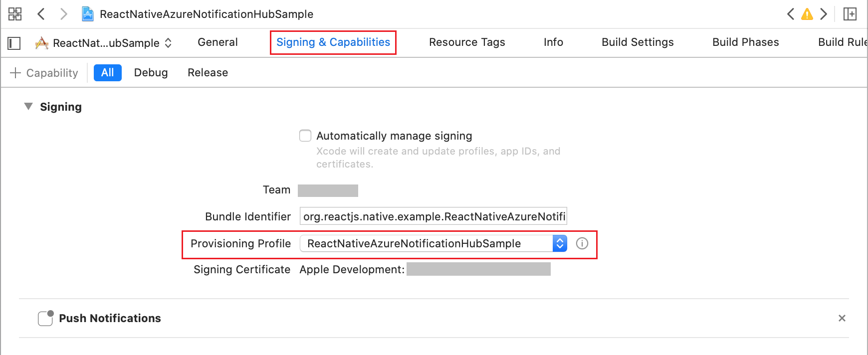Open the Provisioning Profile dropdown

(x=433, y=243)
